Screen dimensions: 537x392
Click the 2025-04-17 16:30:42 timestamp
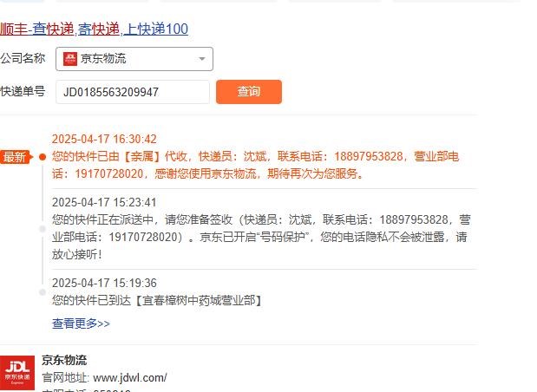104,139
